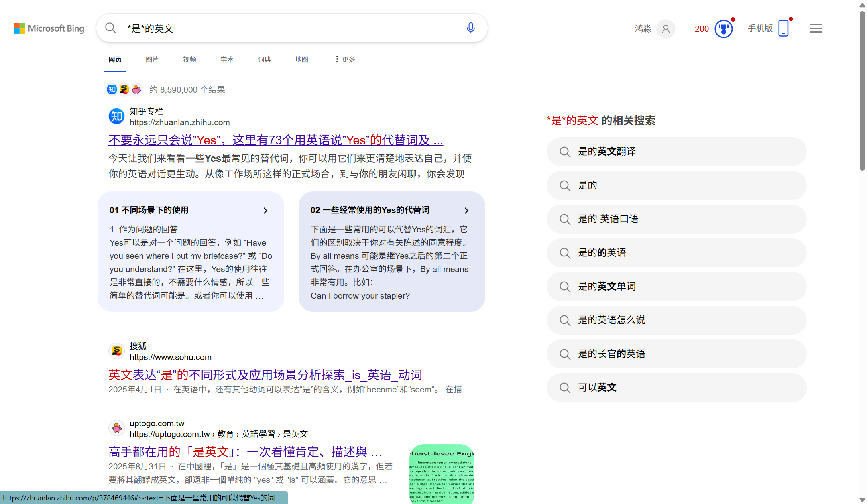Expand the 01 不同场景下的使用 card arrow
This screenshot has height=504, width=867.
point(265,211)
